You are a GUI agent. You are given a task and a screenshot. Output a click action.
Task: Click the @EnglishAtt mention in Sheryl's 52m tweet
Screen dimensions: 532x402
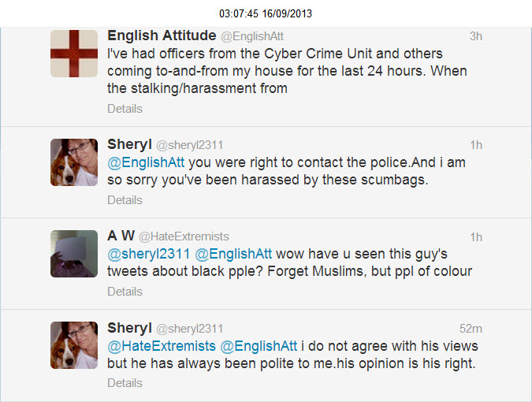[x=259, y=345]
